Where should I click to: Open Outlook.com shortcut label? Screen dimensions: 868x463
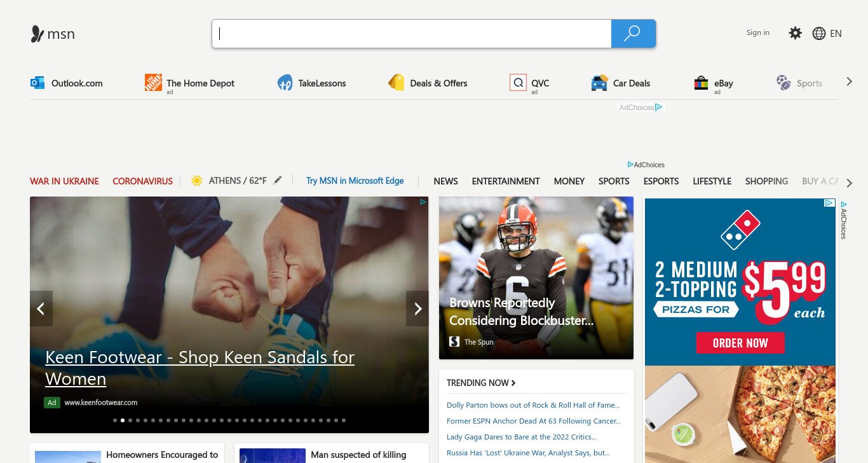77,83
